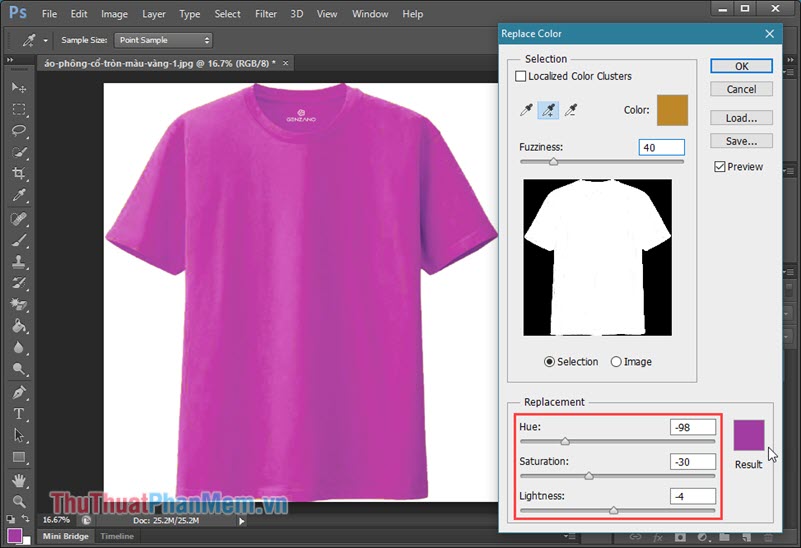Select the Pen tool
Screen dimensions: 801x548
coord(18,392)
